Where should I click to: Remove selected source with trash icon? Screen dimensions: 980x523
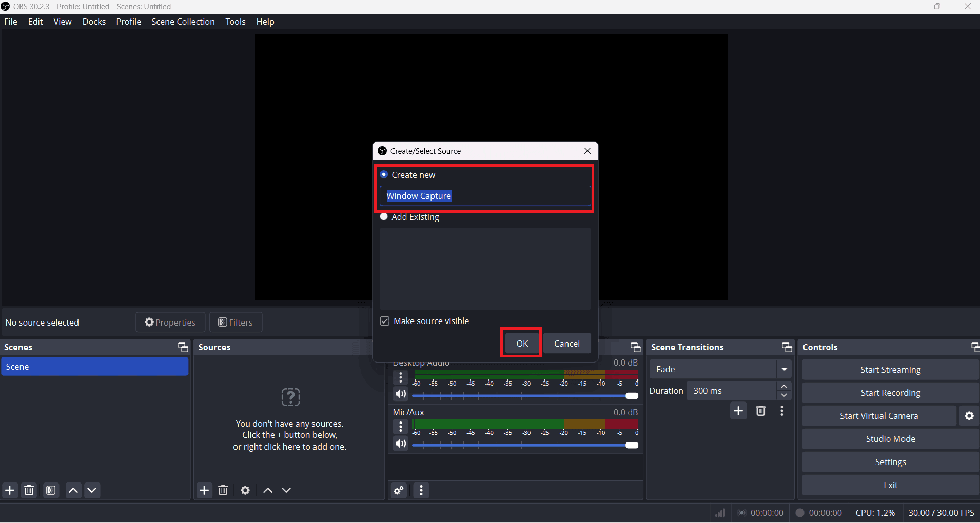coord(223,490)
